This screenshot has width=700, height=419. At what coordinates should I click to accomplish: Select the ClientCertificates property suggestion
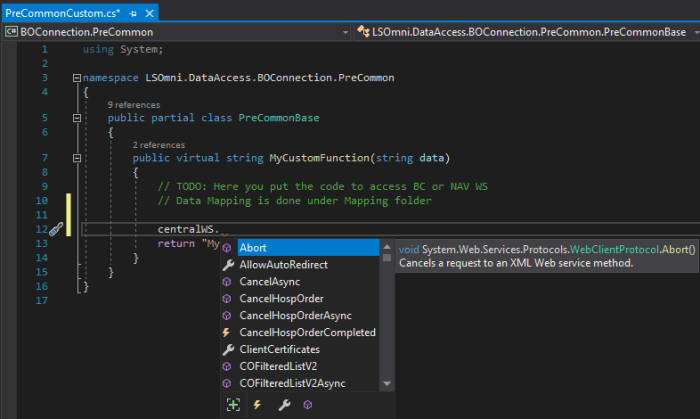279,350
